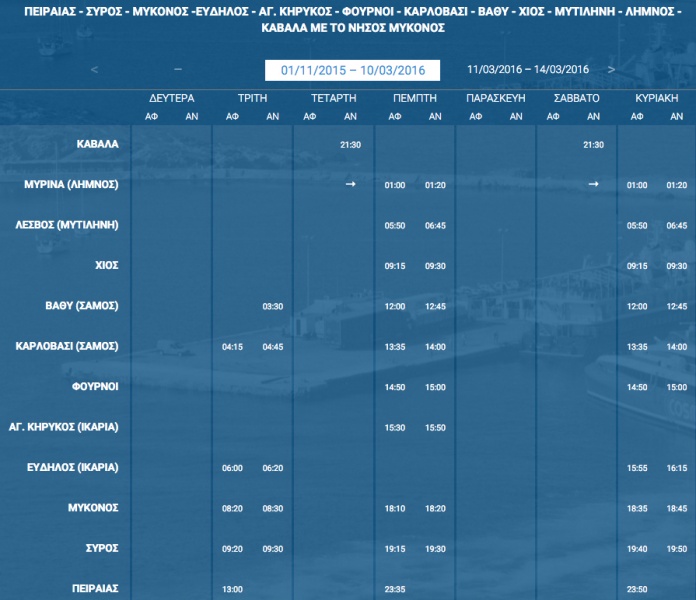696x600 pixels.
Task: Click Tuesday 04:15 time at ΚΑΡΛΟΒΑΣΙ
Action: point(233,347)
